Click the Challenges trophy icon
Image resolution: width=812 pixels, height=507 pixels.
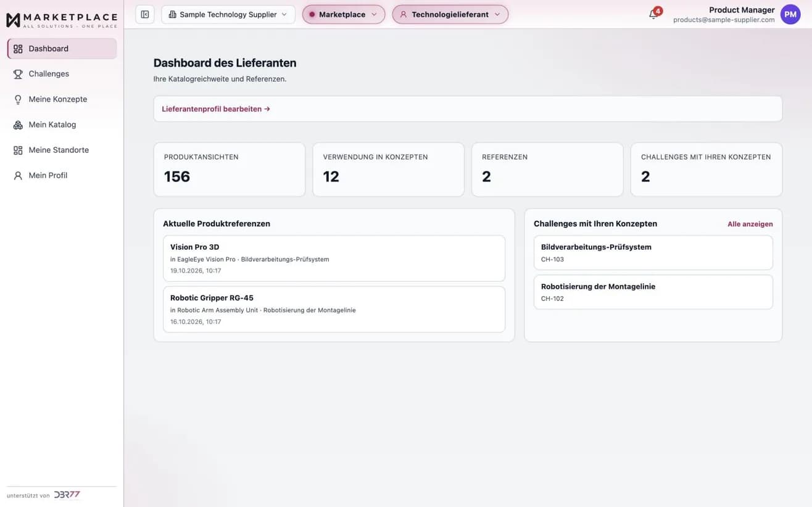(18, 74)
